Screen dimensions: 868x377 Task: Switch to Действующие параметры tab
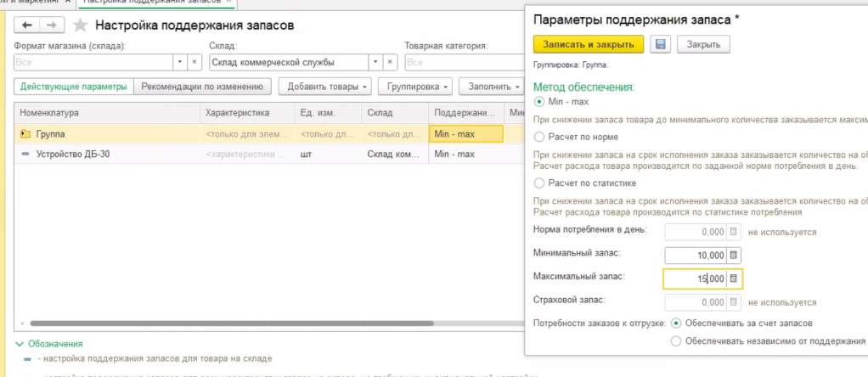click(74, 86)
